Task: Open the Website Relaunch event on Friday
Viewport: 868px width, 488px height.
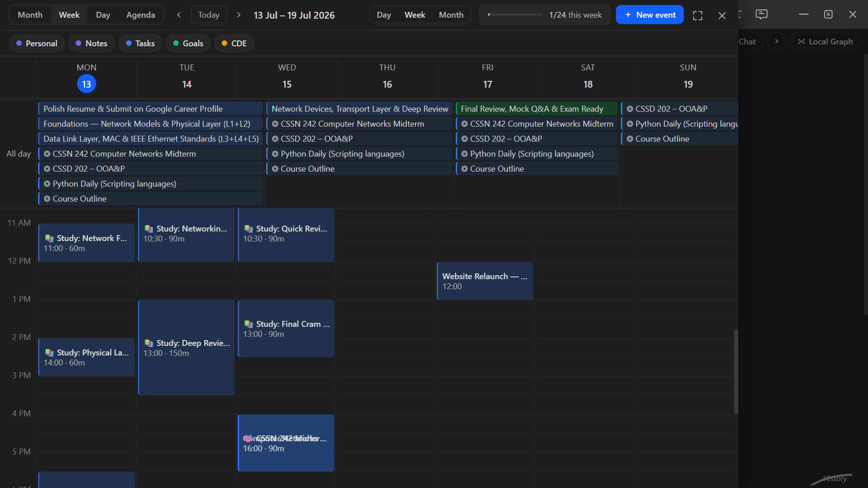Action: pos(485,281)
